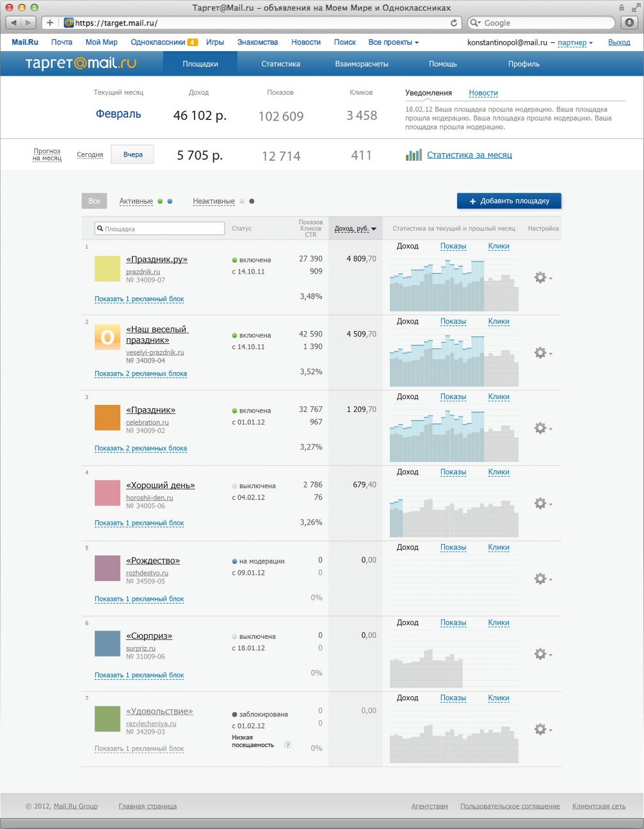Select Прогноз на месяц period

point(47,154)
